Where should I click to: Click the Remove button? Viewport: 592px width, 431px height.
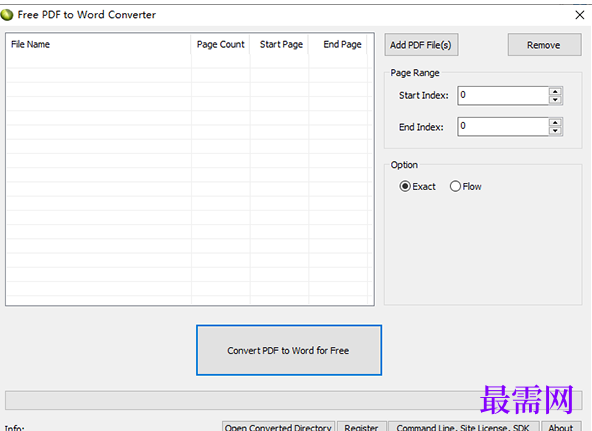pos(544,45)
